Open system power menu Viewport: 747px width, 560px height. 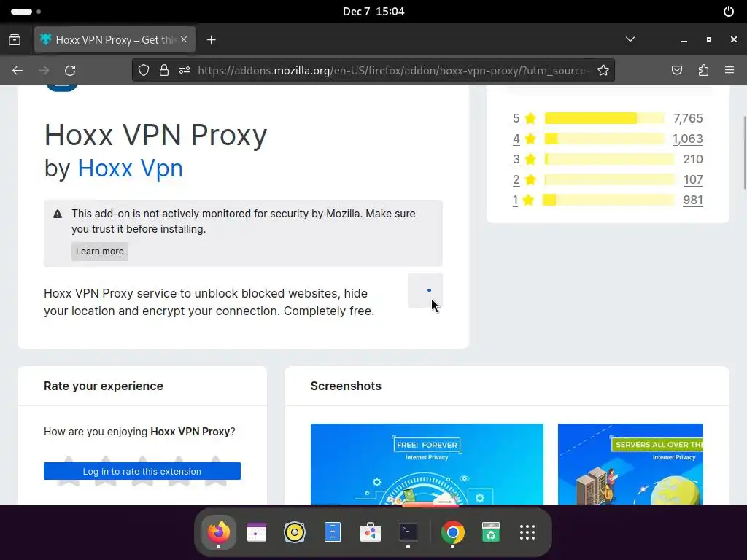[729, 12]
